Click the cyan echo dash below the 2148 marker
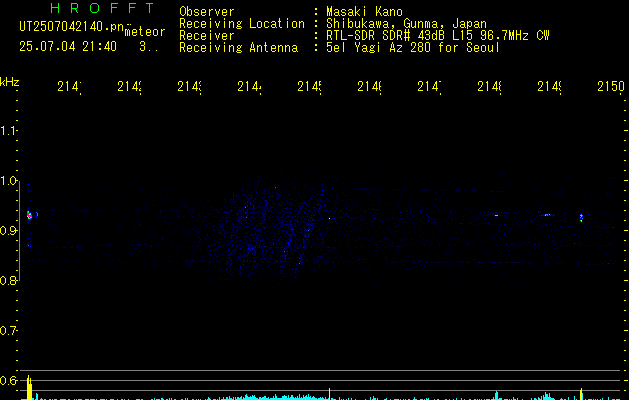This screenshot has width=629, height=400. pos(497,215)
